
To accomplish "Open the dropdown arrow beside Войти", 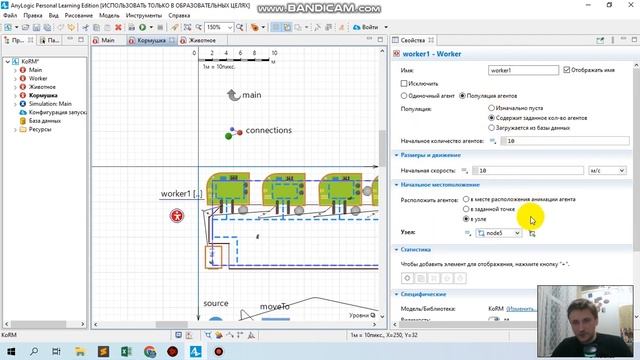I will (x=386, y=27).
